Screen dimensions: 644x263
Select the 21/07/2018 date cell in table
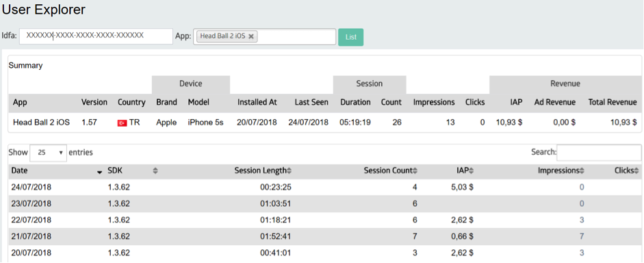(31, 236)
